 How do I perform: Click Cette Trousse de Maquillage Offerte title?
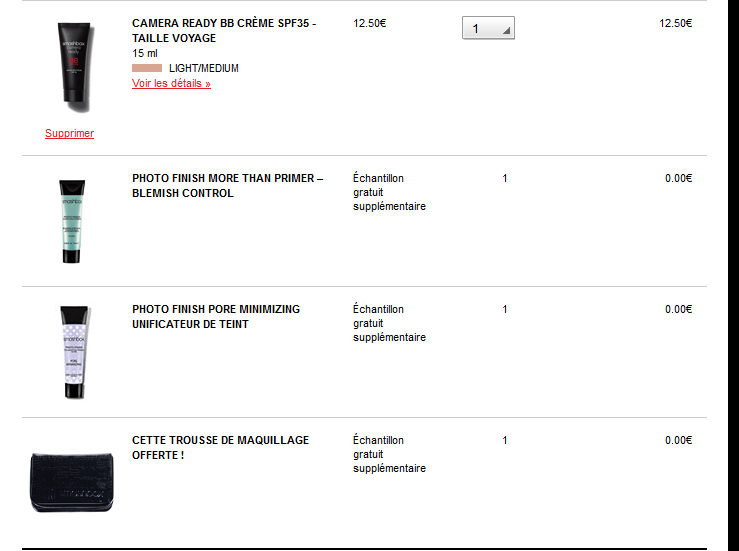(x=220, y=447)
